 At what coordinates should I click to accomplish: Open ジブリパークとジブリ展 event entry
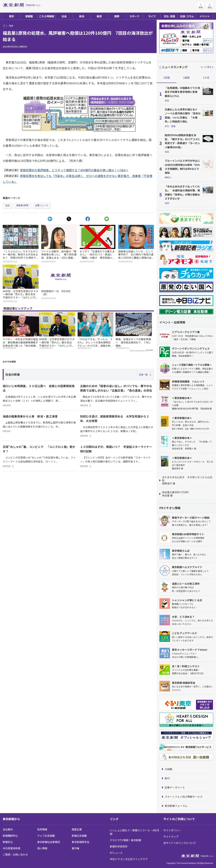(x=186, y=336)
